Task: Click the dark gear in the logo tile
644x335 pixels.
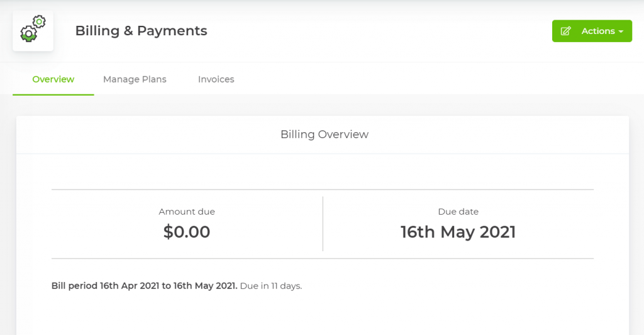Action: [28, 34]
